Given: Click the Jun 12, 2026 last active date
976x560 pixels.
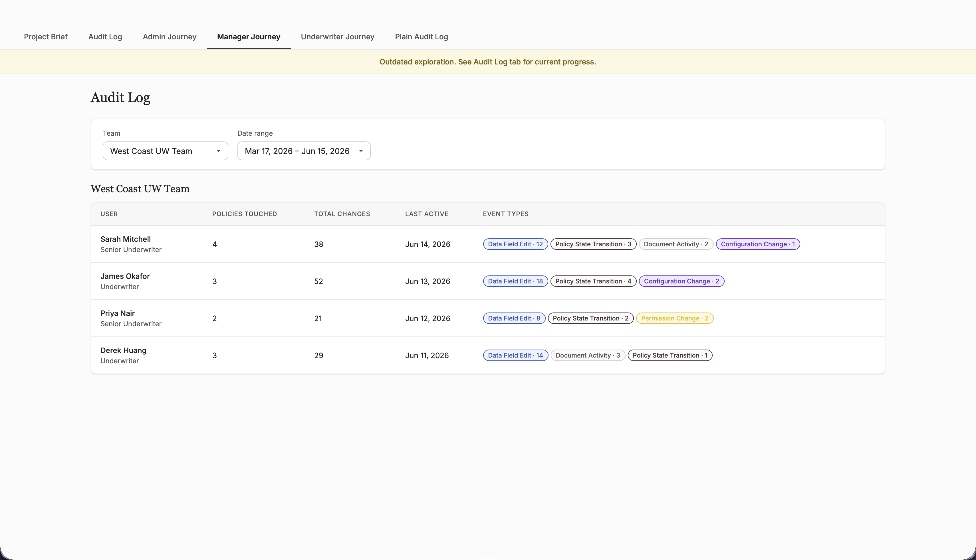Looking at the screenshot, I should click(427, 318).
